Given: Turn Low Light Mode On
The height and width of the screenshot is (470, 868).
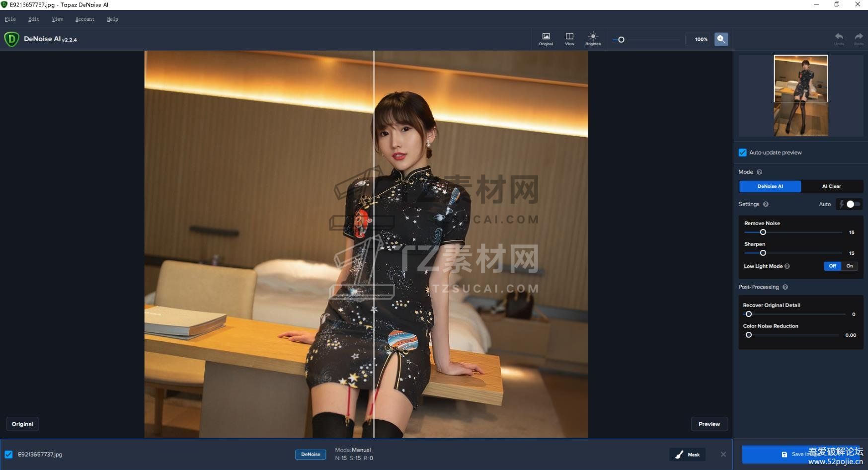Looking at the screenshot, I should 850,266.
